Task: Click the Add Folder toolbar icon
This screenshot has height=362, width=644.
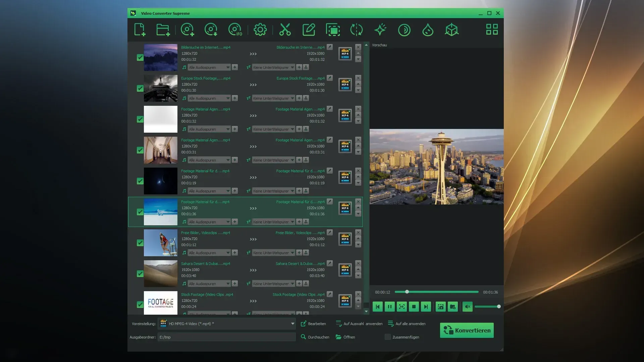Action: (x=163, y=29)
